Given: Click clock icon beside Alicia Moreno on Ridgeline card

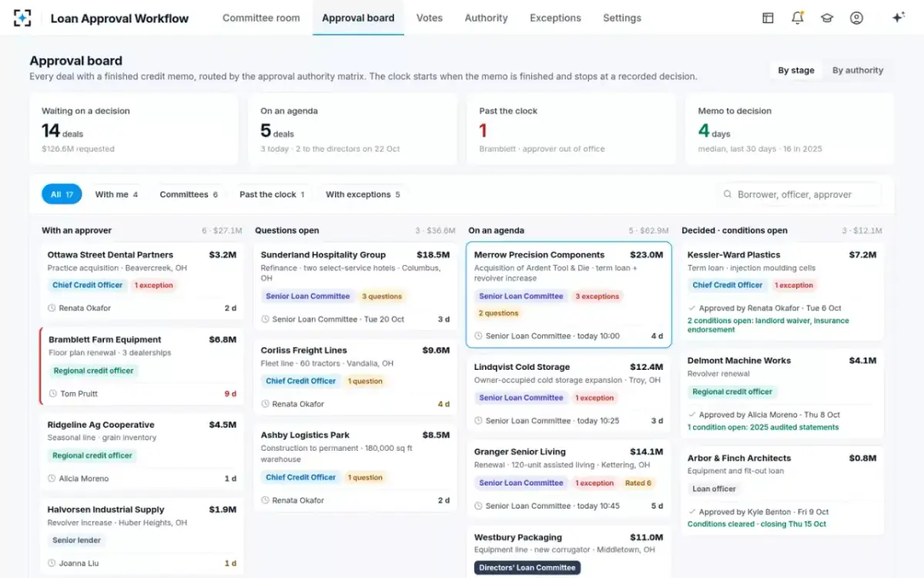Looking at the screenshot, I should click(52, 479).
